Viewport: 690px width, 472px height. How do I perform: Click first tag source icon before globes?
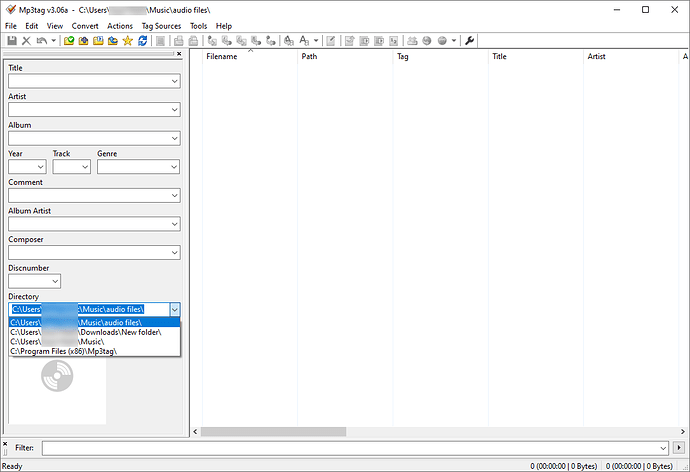point(412,41)
